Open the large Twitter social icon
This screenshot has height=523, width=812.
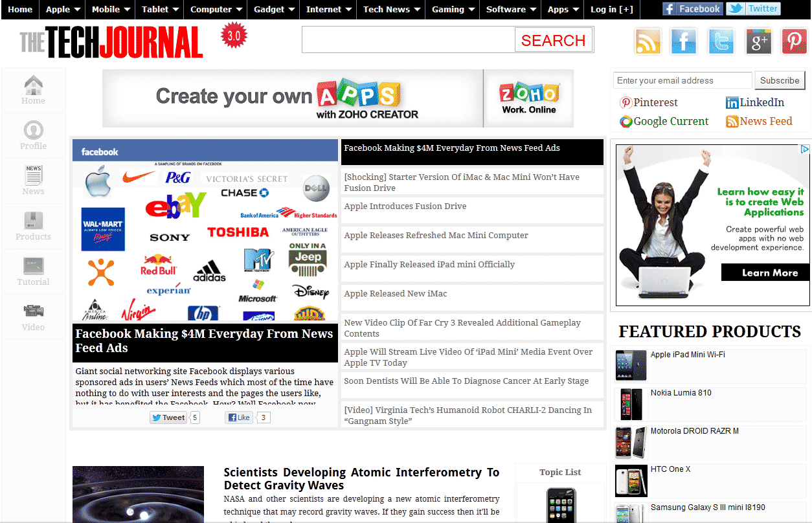coord(721,41)
